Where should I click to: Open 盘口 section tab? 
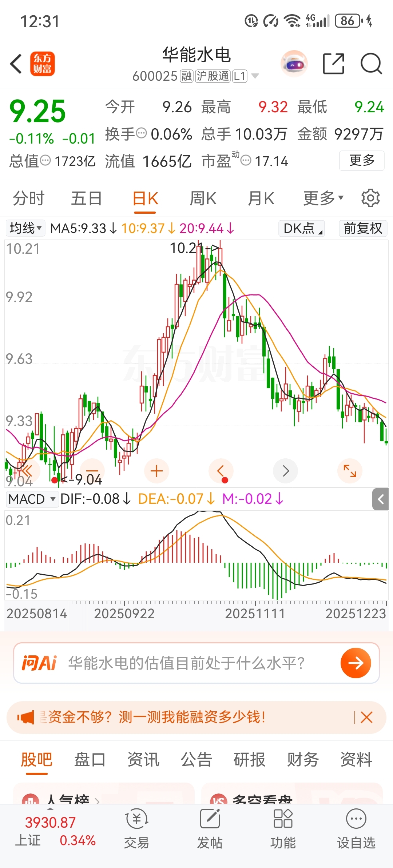point(90,760)
